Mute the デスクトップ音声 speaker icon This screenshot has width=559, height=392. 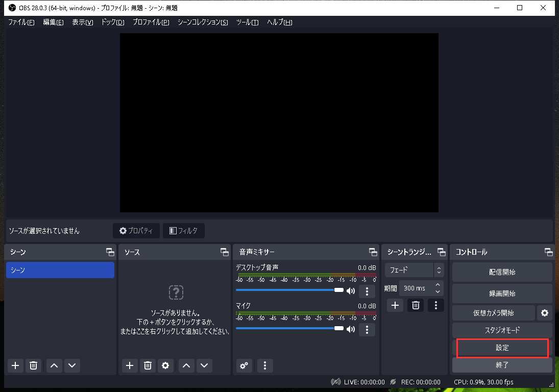pos(351,291)
